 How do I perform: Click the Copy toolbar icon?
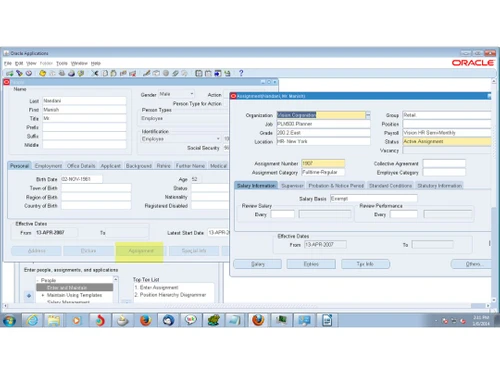click(x=105, y=73)
